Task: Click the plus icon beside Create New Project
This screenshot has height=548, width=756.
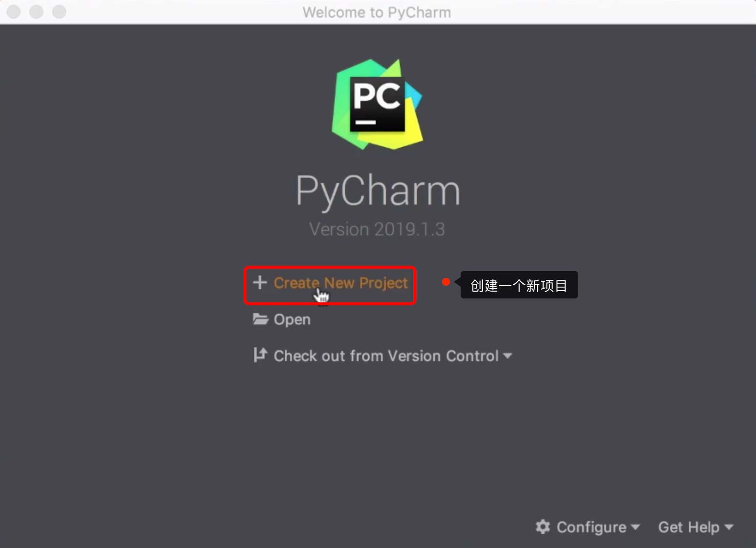Action: coord(260,282)
